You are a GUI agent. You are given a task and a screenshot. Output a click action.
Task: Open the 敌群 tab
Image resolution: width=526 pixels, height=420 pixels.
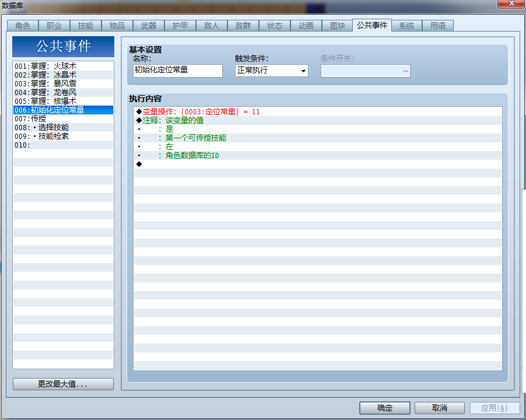coord(243,26)
